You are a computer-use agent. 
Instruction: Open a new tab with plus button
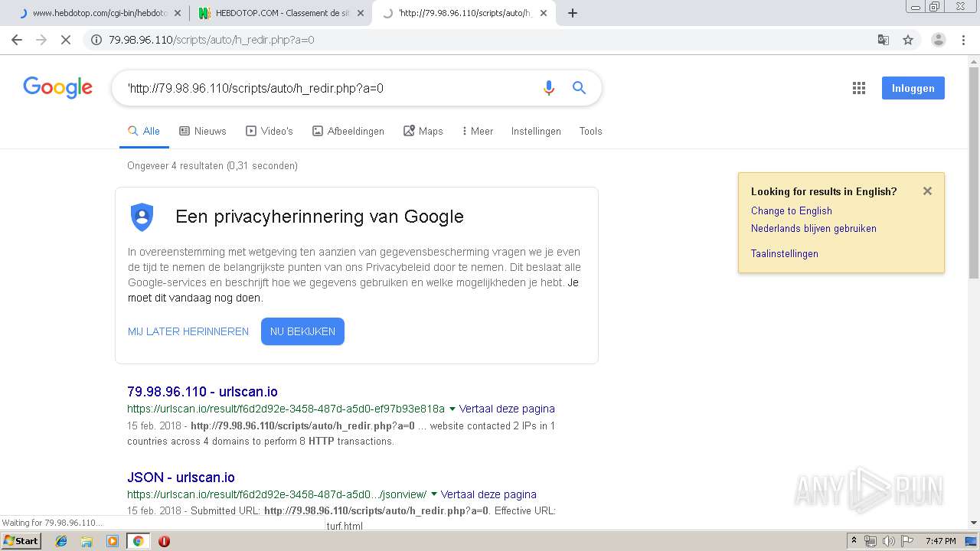pyautogui.click(x=573, y=13)
